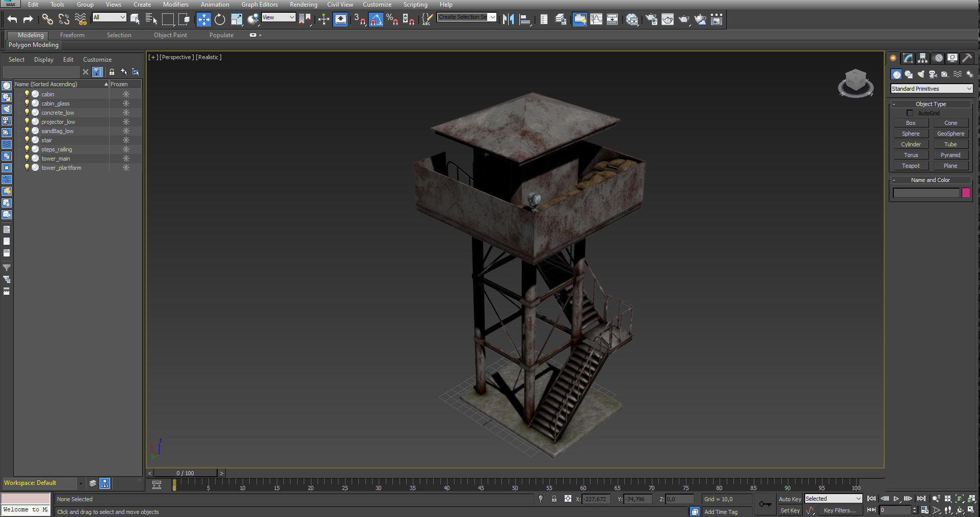Open the Motion command panel tab

(938, 58)
